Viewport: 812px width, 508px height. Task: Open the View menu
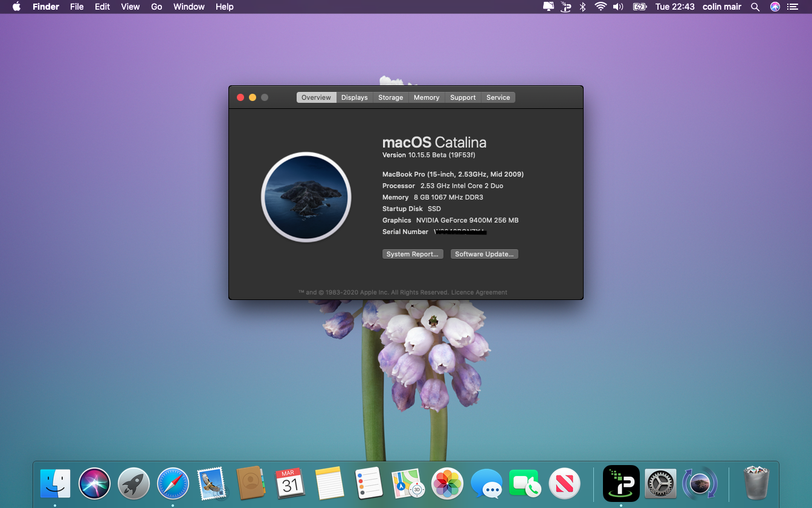tap(130, 7)
